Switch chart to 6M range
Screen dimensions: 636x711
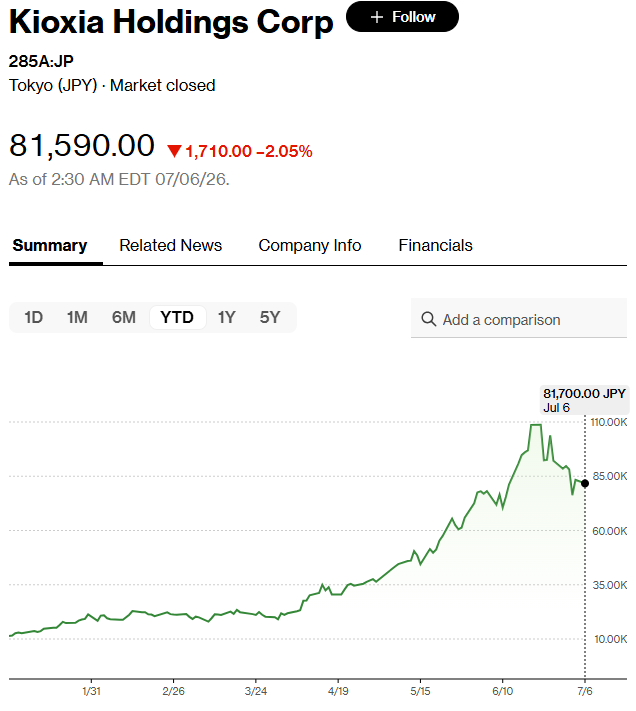pyautogui.click(x=124, y=317)
